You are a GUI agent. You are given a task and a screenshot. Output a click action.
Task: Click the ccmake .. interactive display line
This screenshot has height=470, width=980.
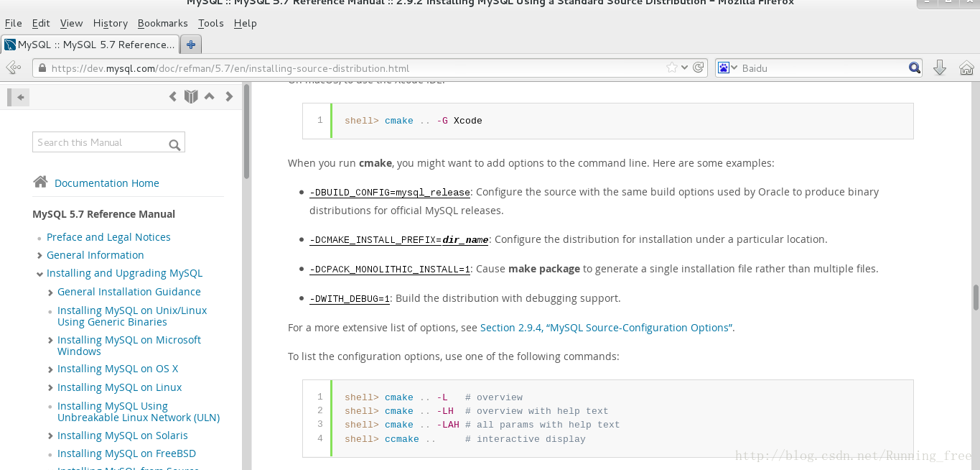pos(465,439)
